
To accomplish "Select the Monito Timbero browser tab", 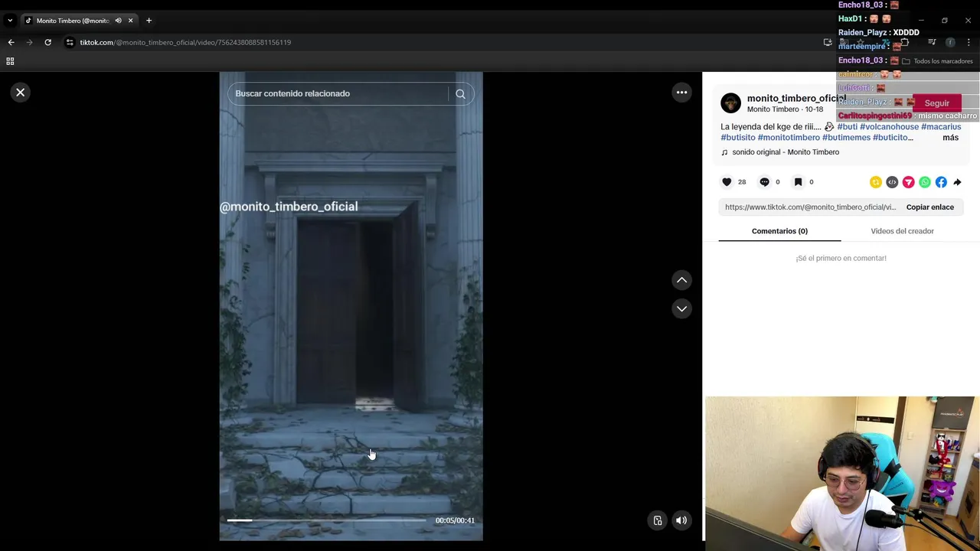I will (x=73, y=21).
